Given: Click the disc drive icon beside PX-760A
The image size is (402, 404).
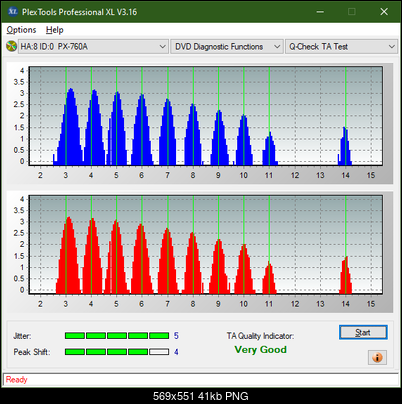Looking at the screenshot, I should 11,46.
